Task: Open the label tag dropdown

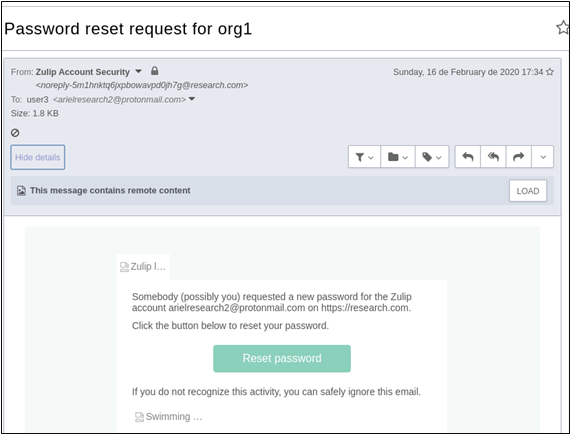Action: tap(432, 157)
